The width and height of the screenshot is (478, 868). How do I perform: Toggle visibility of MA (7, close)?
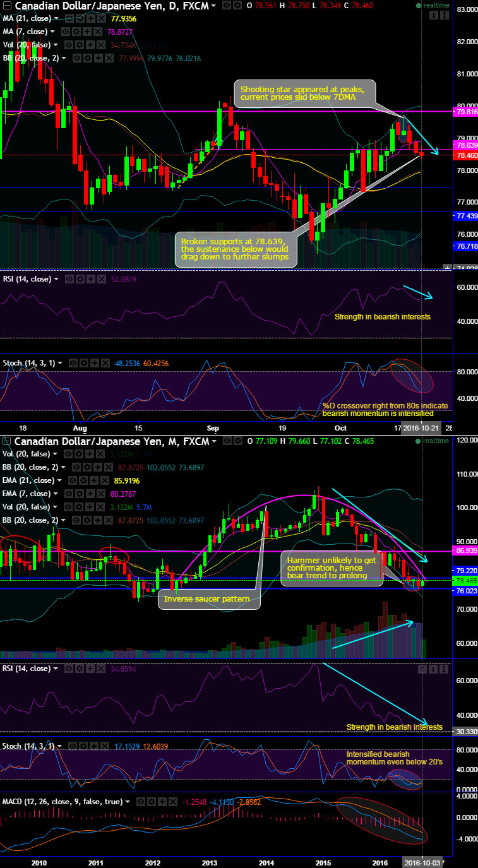[65, 32]
